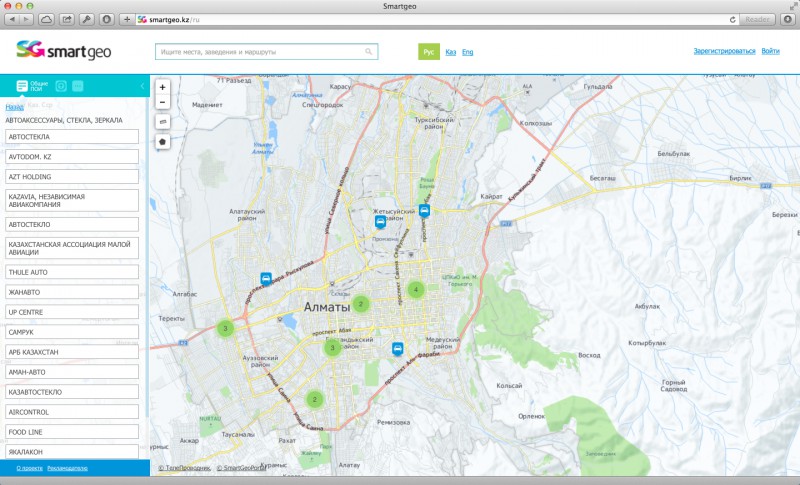The image size is (800, 485).
Task: Zoom in on the map
Action: tap(162, 87)
